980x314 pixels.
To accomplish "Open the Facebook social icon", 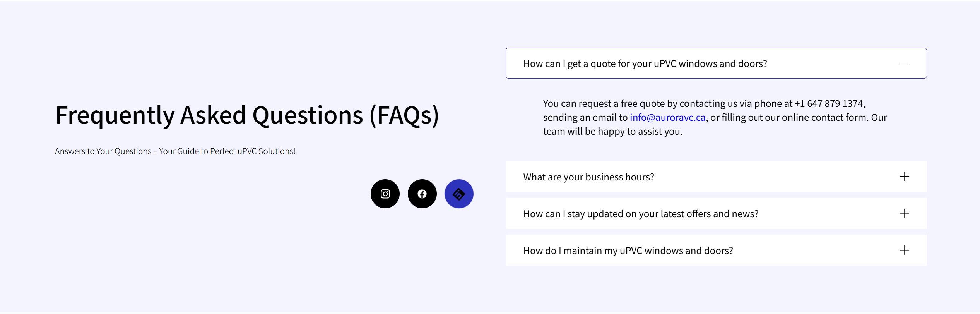I will pos(422,194).
